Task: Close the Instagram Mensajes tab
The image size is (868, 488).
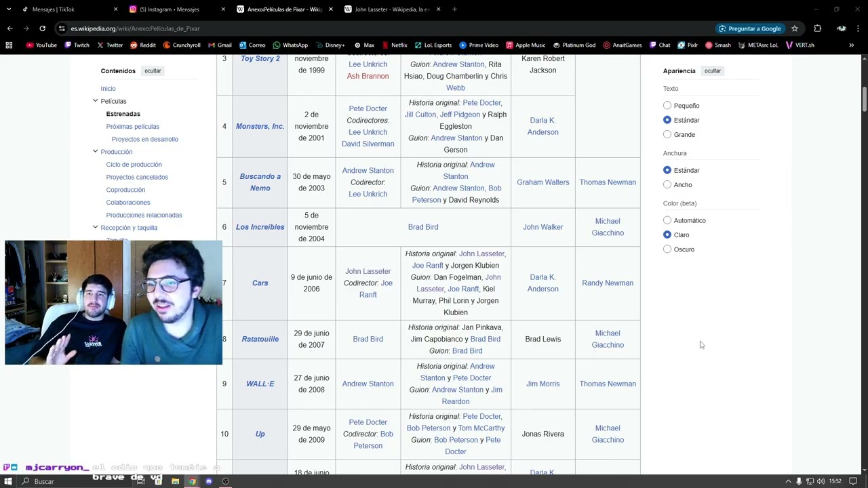Action: [223, 9]
